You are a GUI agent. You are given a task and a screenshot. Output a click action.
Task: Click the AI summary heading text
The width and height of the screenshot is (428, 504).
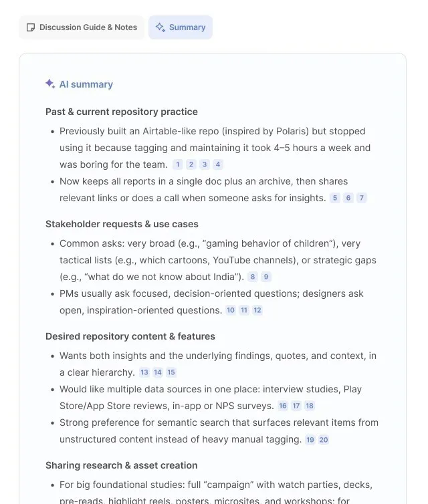click(86, 84)
